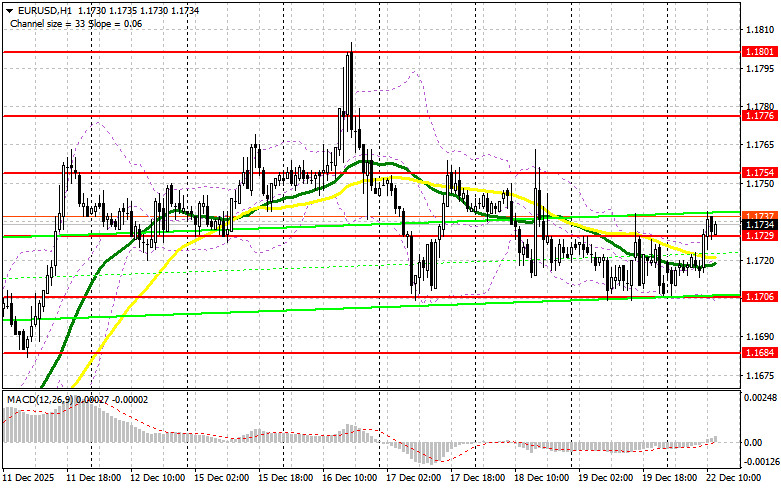Select the 1.1729 red price level label
Viewport: 781px width, 489px height.
760,236
